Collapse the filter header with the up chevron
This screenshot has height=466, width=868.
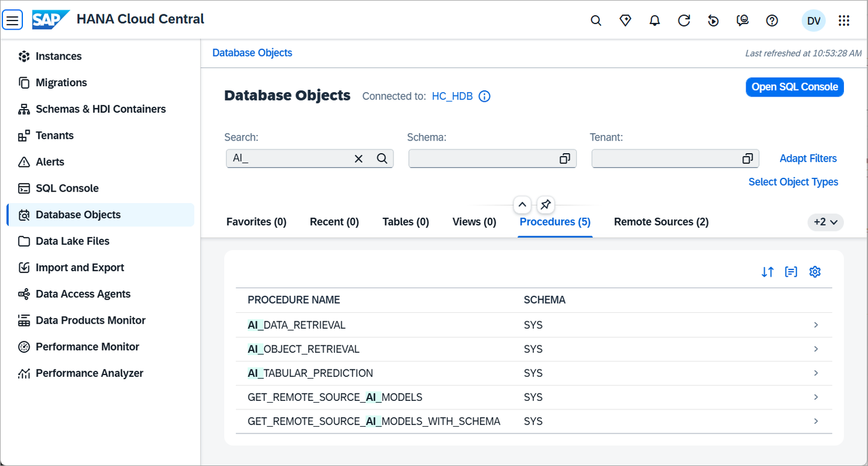(522, 205)
